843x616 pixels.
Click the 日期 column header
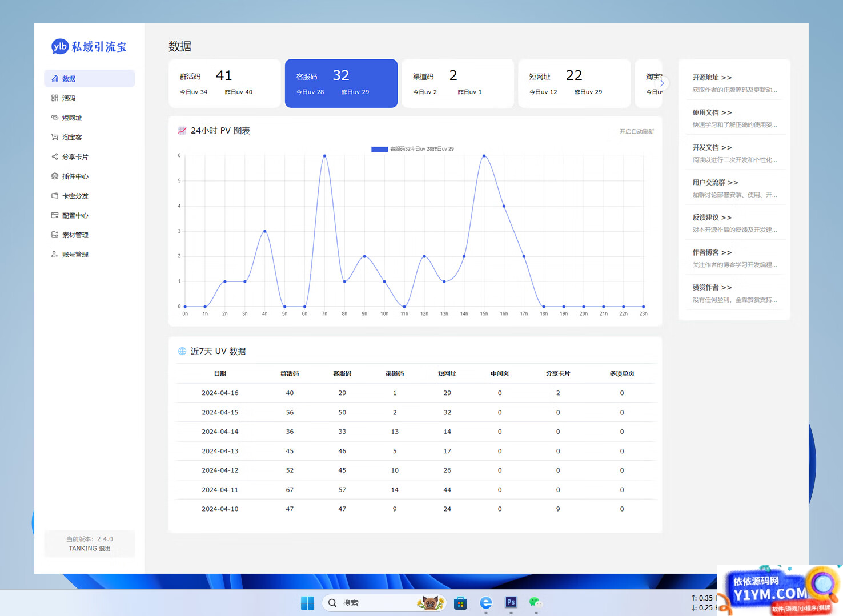pyautogui.click(x=220, y=373)
